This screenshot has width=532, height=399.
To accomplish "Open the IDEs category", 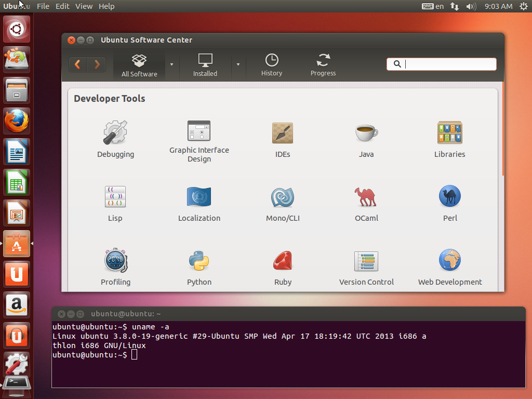I will click(x=283, y=139).
